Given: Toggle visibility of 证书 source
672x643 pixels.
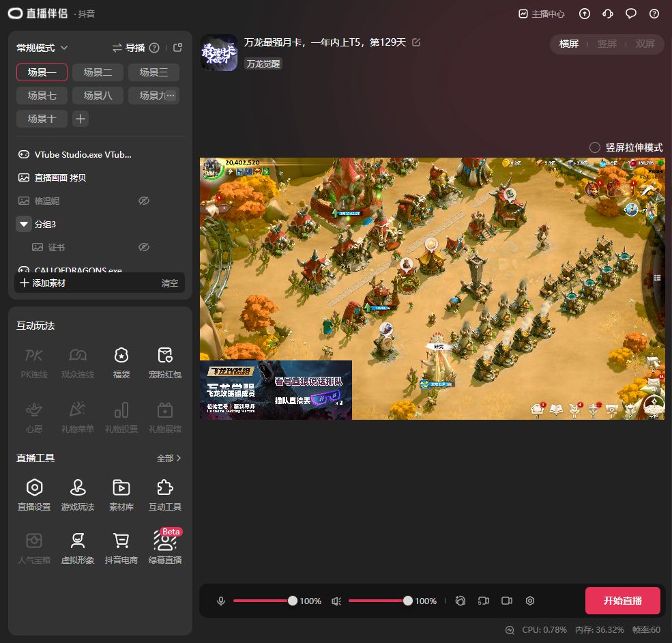Looking at the screenshot, I should coord(143,247).
